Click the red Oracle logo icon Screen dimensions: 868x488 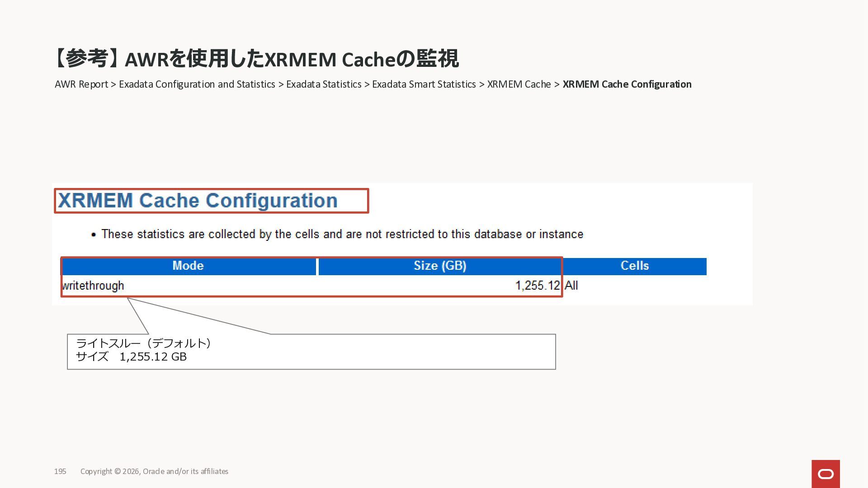click(826, 474)
